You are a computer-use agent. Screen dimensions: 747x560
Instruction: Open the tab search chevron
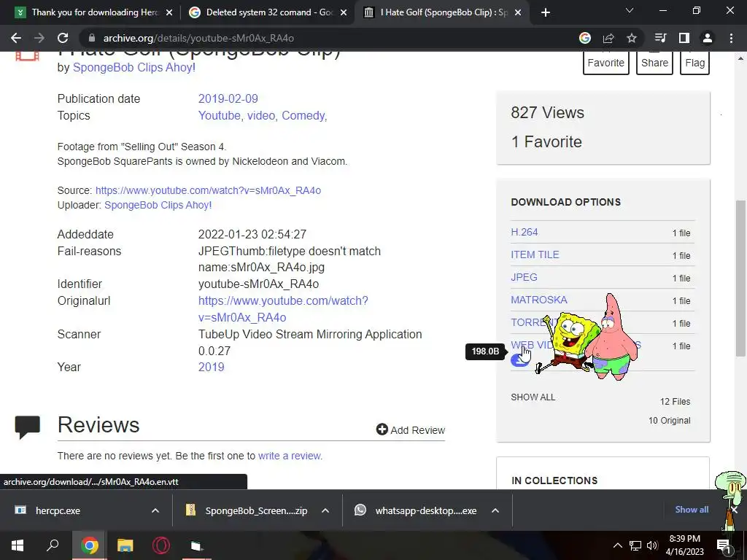pos(630,10)
